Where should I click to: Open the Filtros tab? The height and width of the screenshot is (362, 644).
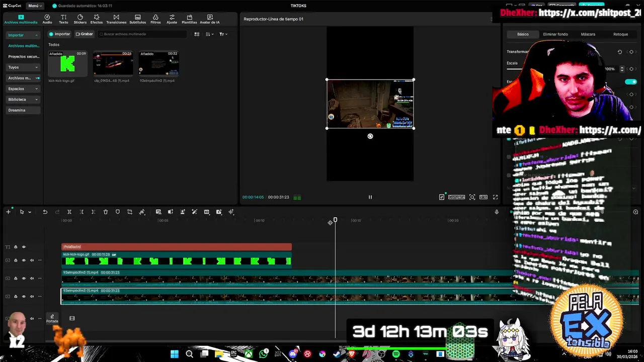[155, 19]
